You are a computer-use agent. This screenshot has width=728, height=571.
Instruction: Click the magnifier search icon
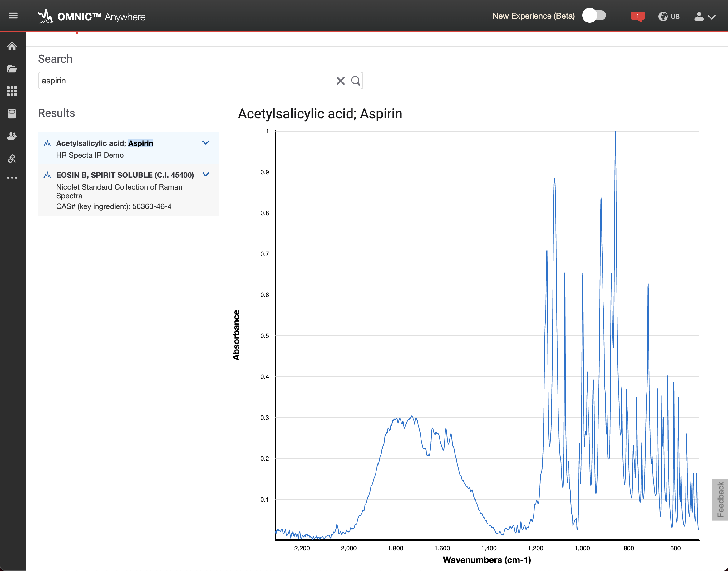click(x=356, y=81)
